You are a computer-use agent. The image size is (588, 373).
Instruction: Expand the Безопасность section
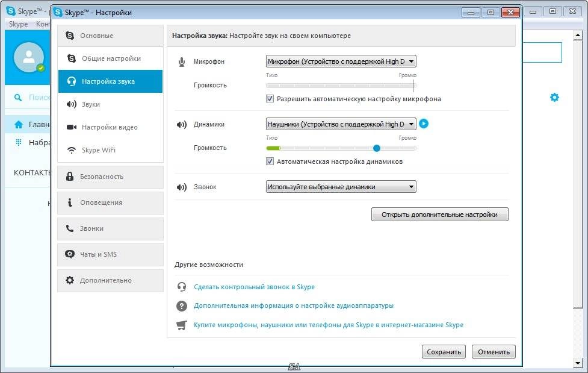coord(110,177)
